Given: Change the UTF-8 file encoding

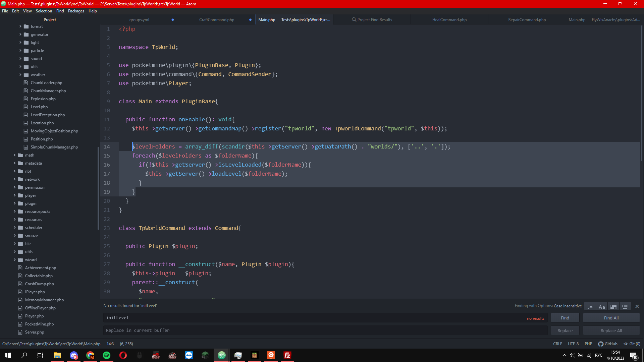Looking at the screenshot, I should coord(573,344).
